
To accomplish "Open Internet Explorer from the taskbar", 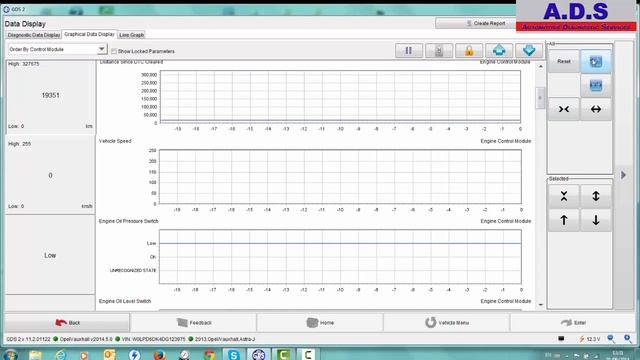I will pyautogui.click(x=60, y=355).
